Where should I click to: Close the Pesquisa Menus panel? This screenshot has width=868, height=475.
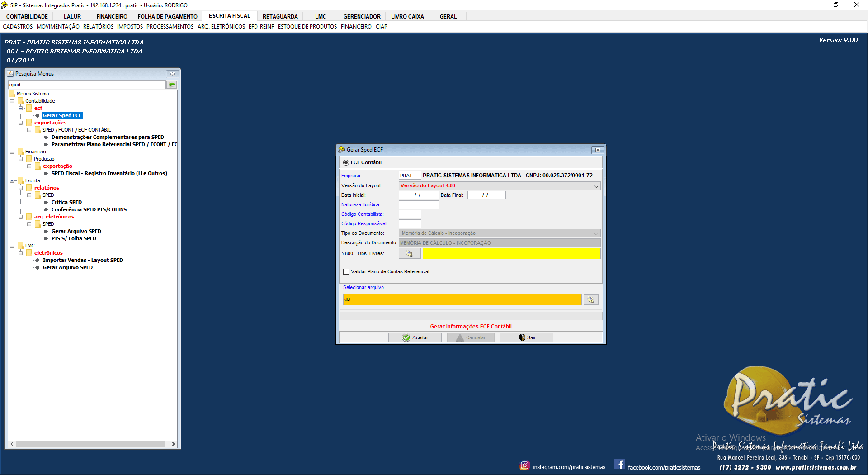pos(172,74)
